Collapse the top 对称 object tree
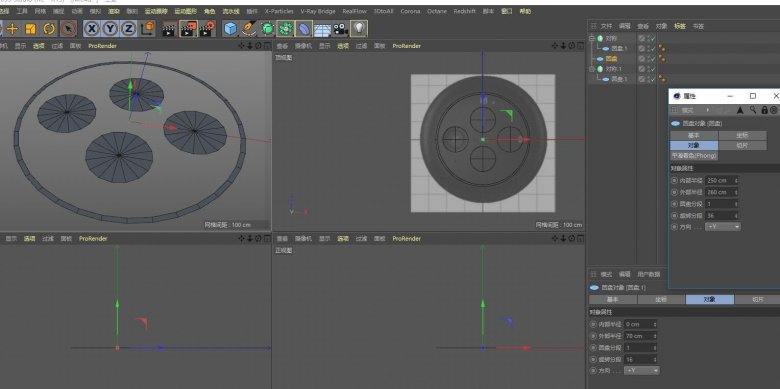 click(592, 38)
